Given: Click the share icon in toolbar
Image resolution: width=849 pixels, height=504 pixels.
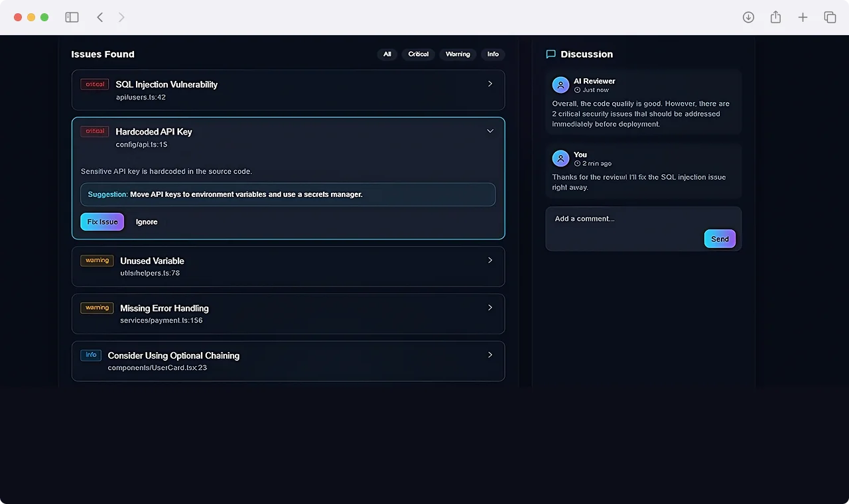Looking at the screenshot, I should 775,17.
